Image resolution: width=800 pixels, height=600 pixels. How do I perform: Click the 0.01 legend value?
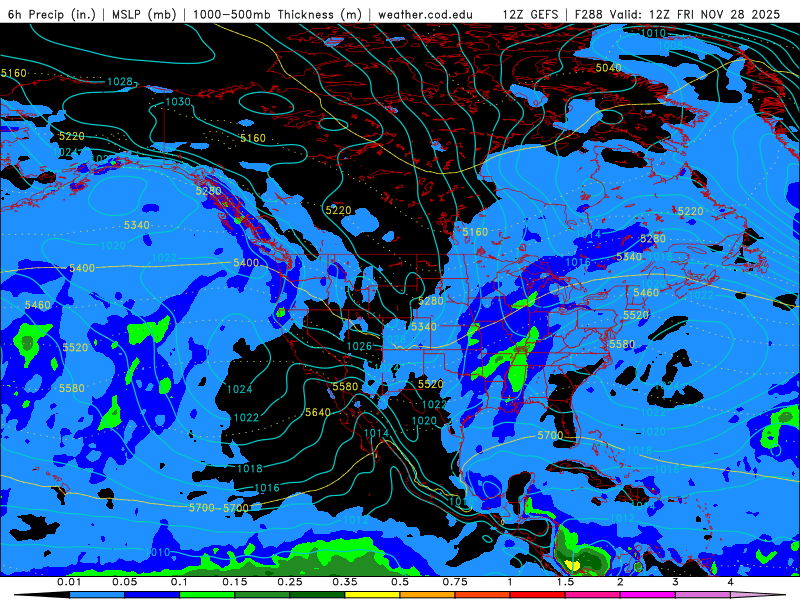pyautogui.click(x=69, y=582)
